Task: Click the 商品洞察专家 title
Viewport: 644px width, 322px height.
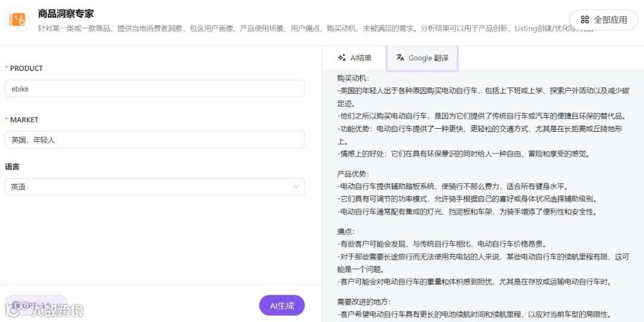Action: [x=66, y=14]
